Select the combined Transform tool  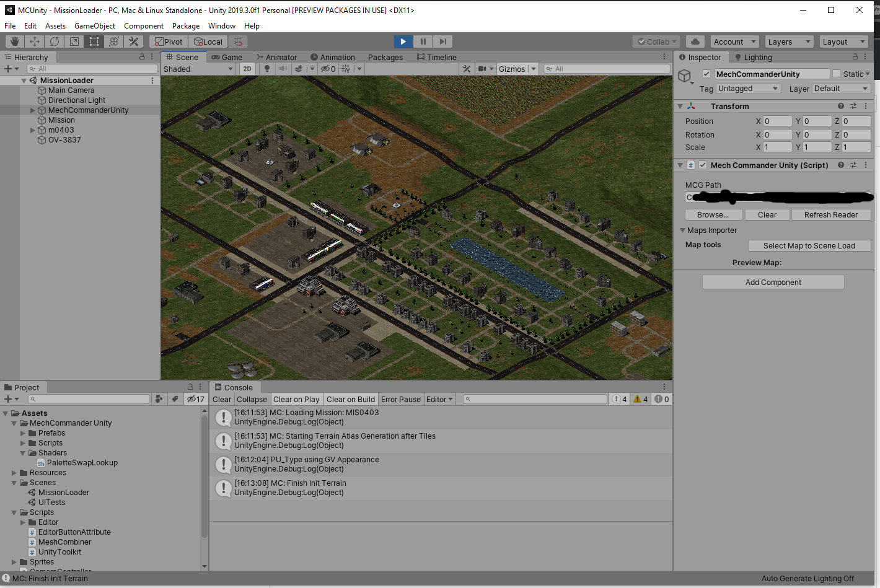pyautogui.click(x=114, y=42)
